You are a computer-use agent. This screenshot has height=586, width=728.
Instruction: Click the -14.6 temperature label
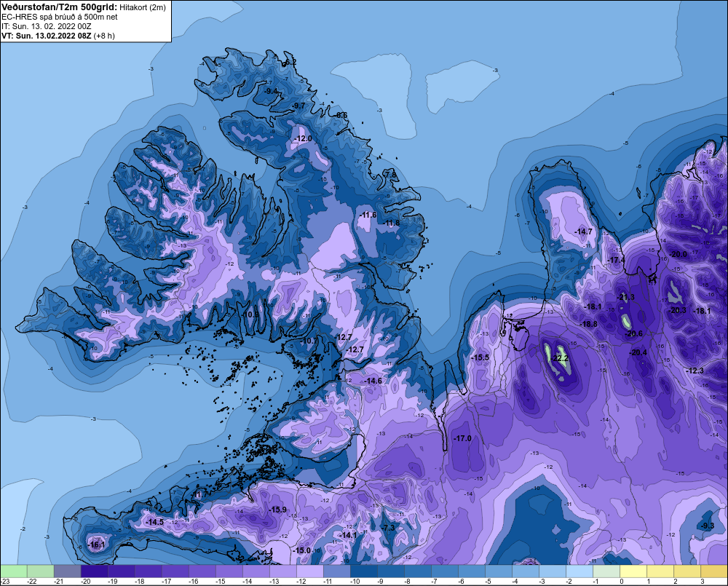click(x=373, y=381)
